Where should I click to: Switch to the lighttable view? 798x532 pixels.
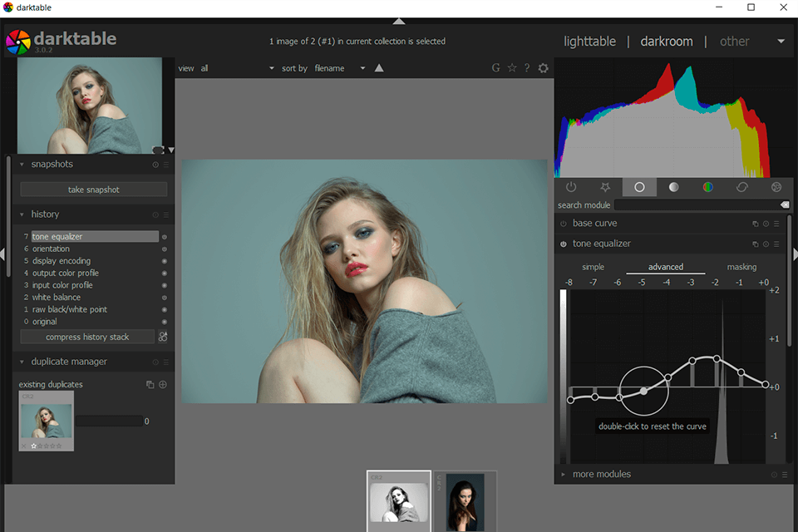589,42
